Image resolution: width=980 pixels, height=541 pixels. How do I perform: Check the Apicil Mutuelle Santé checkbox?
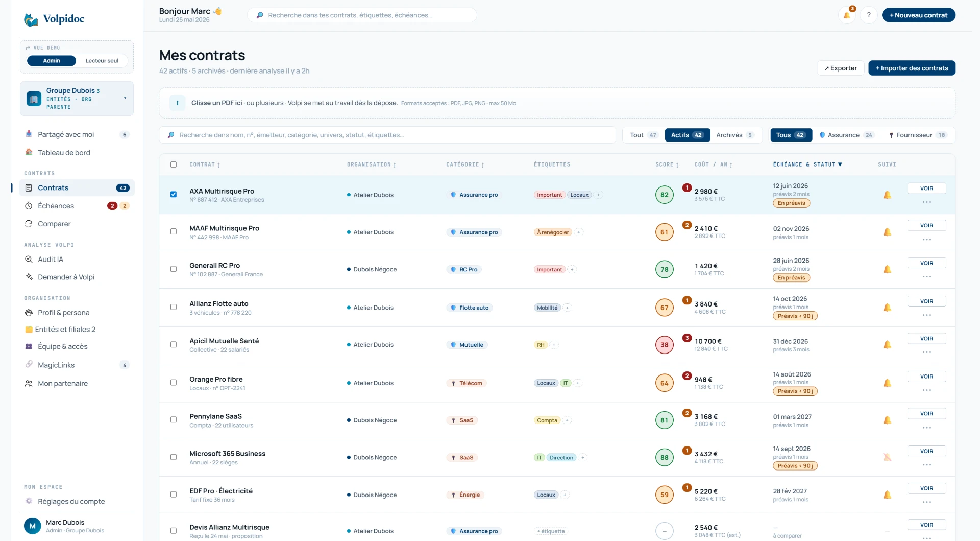[174, 345]
